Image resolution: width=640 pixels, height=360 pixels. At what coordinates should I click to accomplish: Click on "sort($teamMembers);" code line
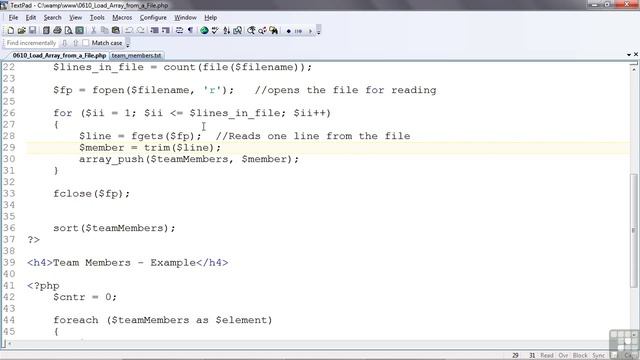(x=114, y=228)
